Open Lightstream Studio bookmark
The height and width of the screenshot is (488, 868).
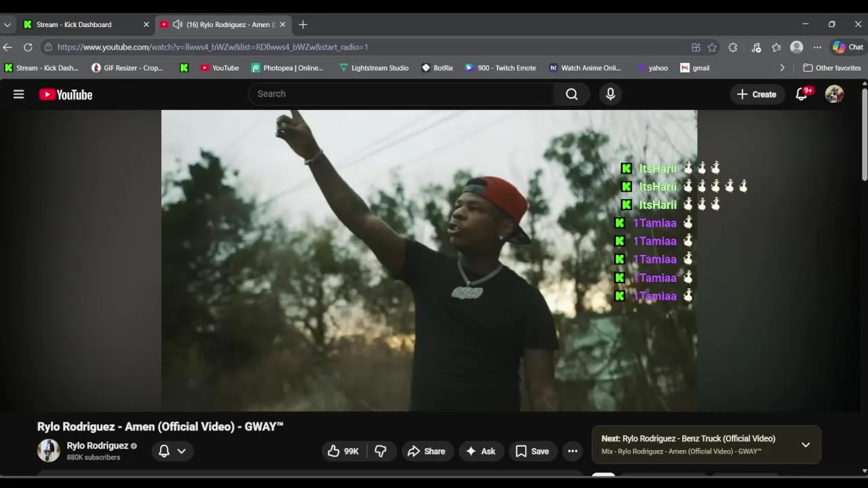click(374, 68)
